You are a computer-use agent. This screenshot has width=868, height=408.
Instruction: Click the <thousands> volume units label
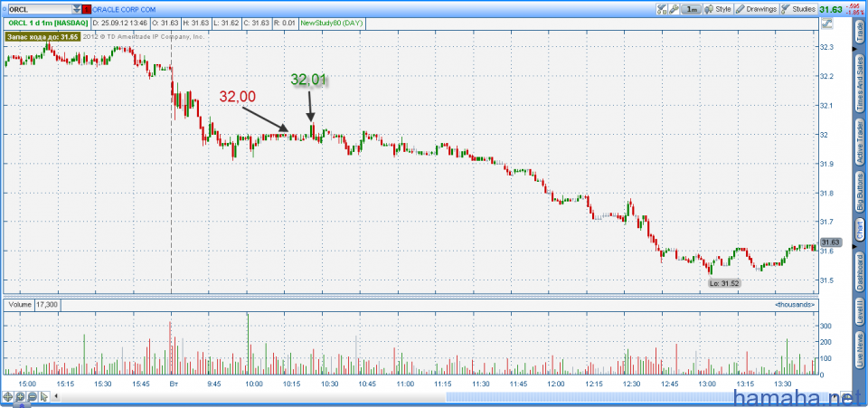[795, 305]
